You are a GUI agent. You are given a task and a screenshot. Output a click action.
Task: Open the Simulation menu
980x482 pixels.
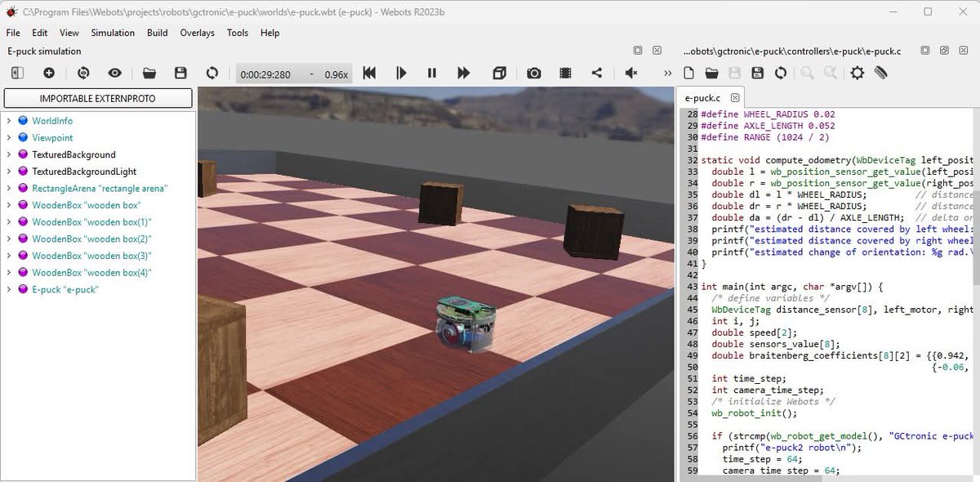pyautogui.click(x=113, y=33)
